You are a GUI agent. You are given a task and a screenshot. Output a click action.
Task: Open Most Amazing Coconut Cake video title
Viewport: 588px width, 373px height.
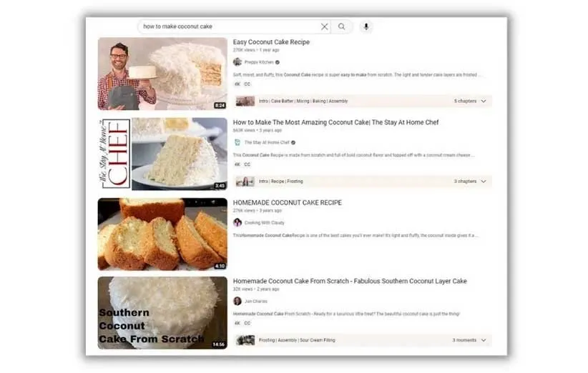coord(335,122)
